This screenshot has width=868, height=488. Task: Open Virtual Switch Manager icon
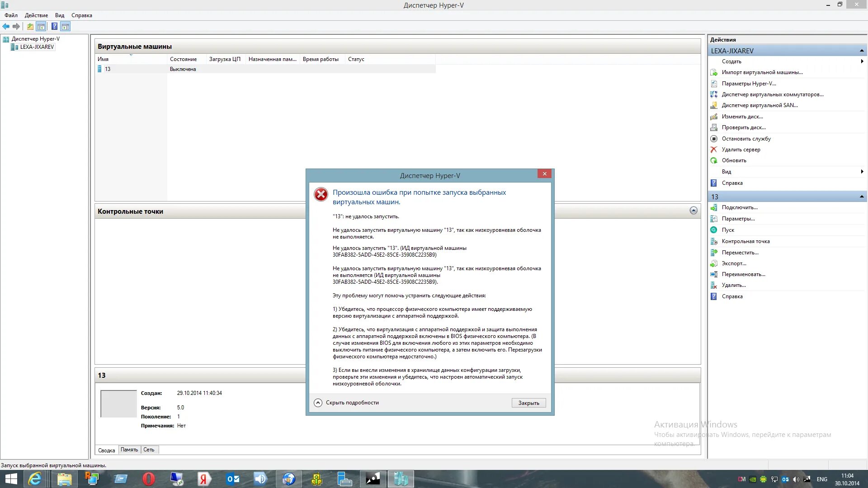(714, 94)
